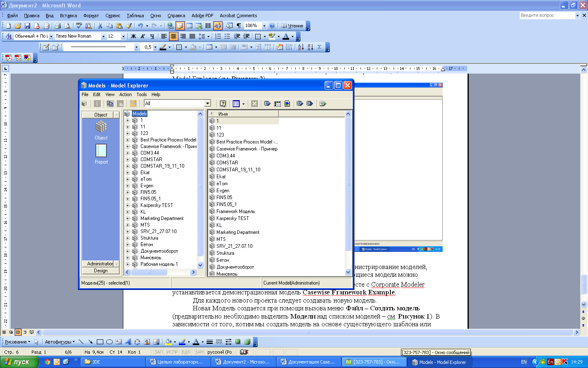This screenshot has width=588, height=368.
Task: Click the matrix grid icon in Model Explorer toolbar
Action: [x=277, y=103]
